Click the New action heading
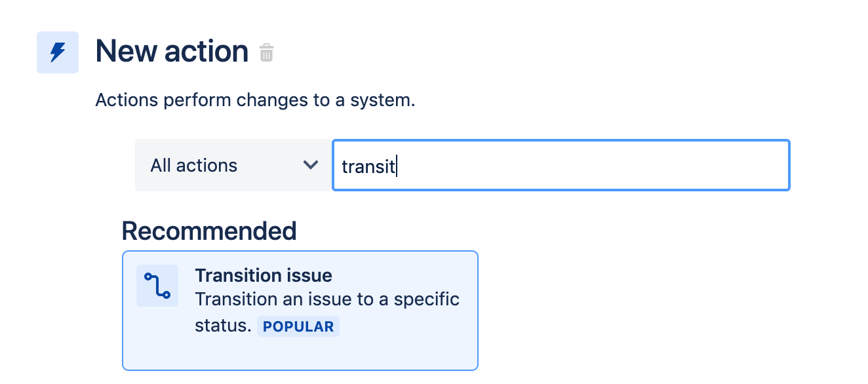Viewport: 868px width, 384px height. pyautogui.click(x=171, y=51)
